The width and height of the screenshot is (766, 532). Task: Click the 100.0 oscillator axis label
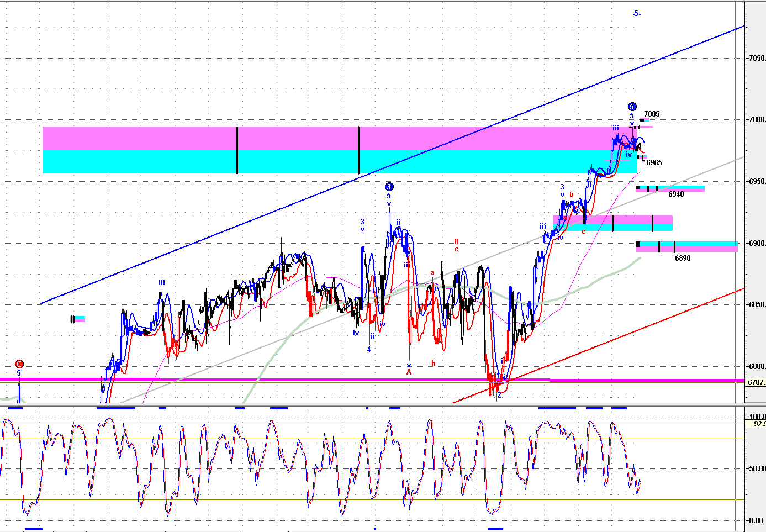757,417
